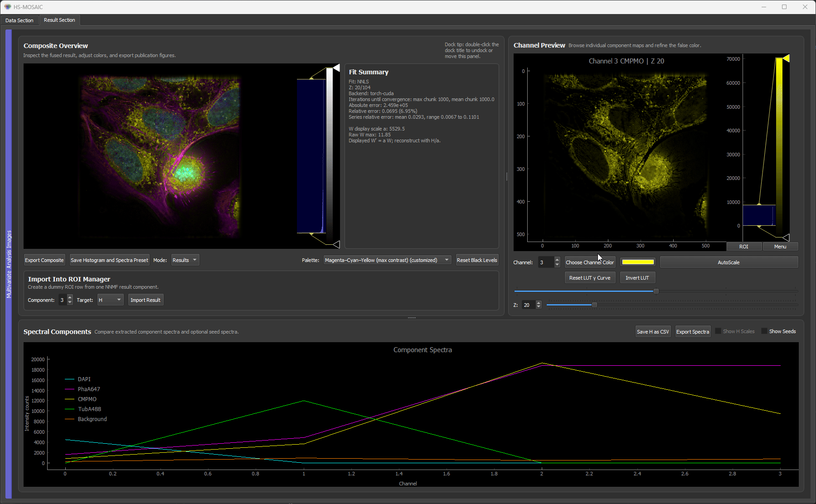Click the Invert LUT button

pos(637,278)
